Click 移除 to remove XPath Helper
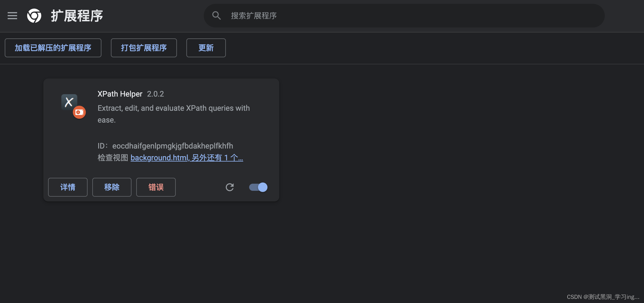The height and width of the screenshot is (303, 644). coord(112,187)
